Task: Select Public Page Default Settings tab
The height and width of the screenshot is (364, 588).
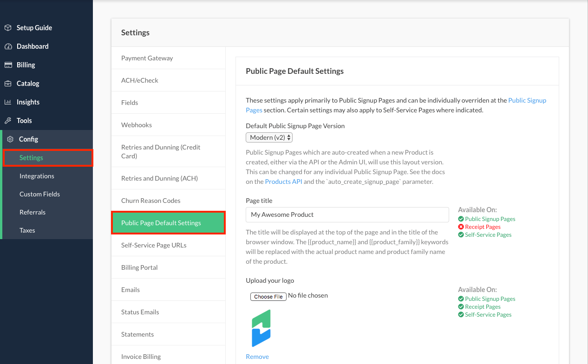Action: [x=168, y=223]
